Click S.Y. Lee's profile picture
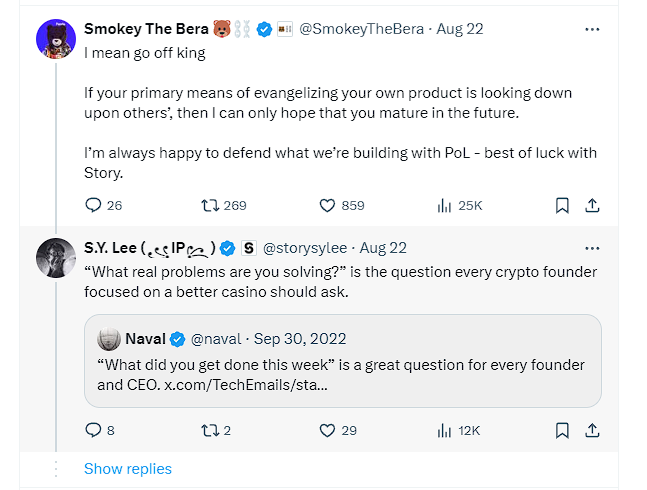The height and width of the screenshot is (490, 647). [55, 258]
